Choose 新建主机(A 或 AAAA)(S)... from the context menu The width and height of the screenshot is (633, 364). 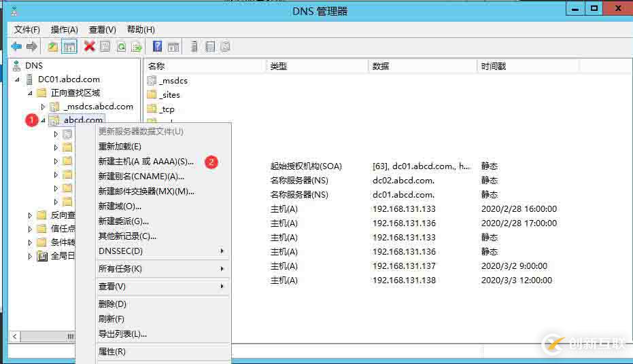tap(163, 161)
